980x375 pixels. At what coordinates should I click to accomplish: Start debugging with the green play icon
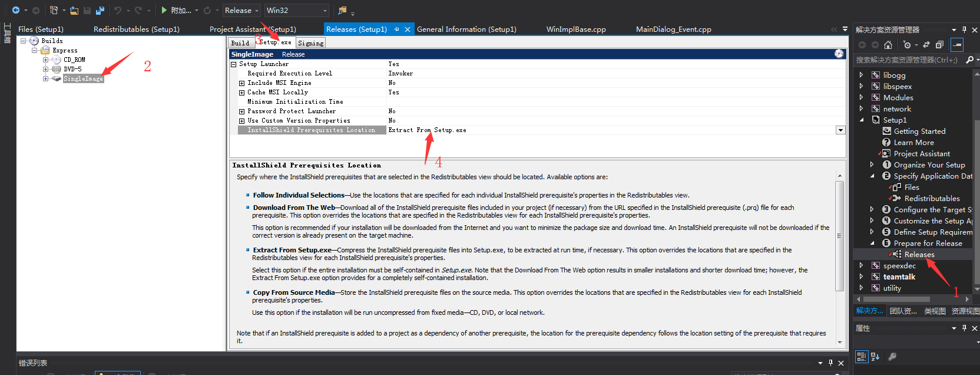[164, 10]
